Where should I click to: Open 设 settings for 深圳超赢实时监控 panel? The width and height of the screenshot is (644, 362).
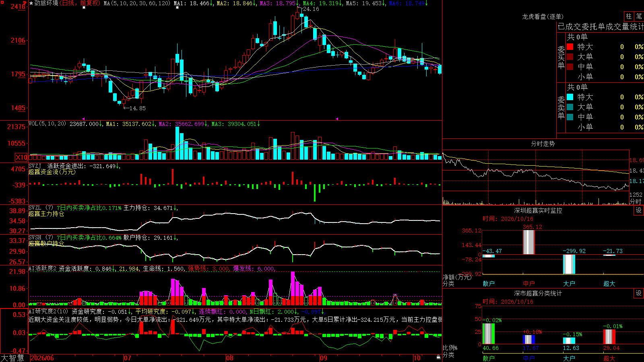[x=639, y=210]
